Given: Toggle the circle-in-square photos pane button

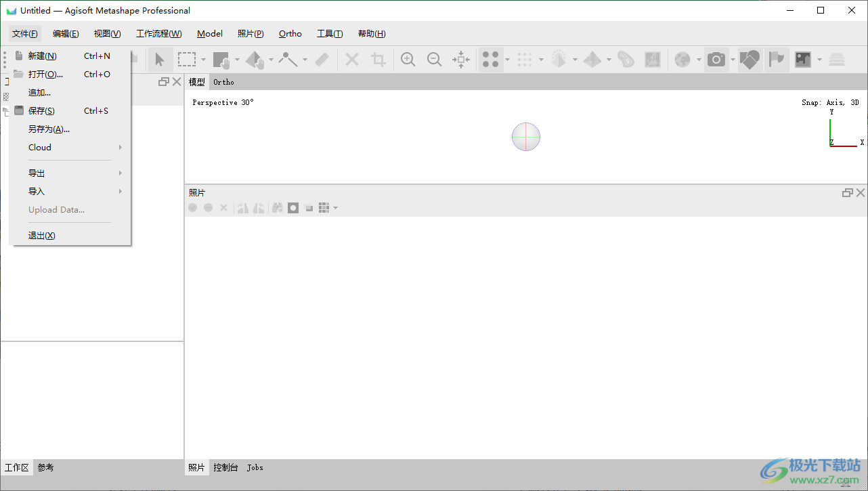Looking at the screenshot, I should 293,208.
